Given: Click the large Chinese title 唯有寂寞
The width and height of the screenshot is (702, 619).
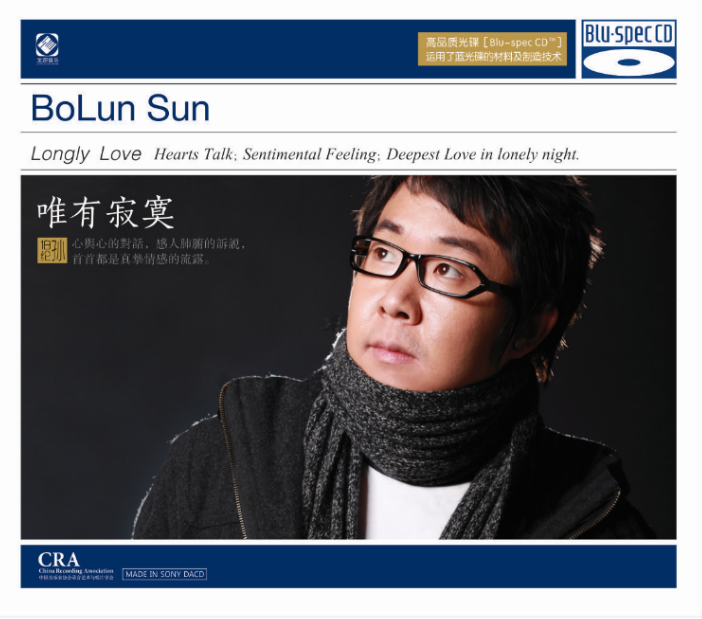Looking at the screenshot, I should point(106,213).
